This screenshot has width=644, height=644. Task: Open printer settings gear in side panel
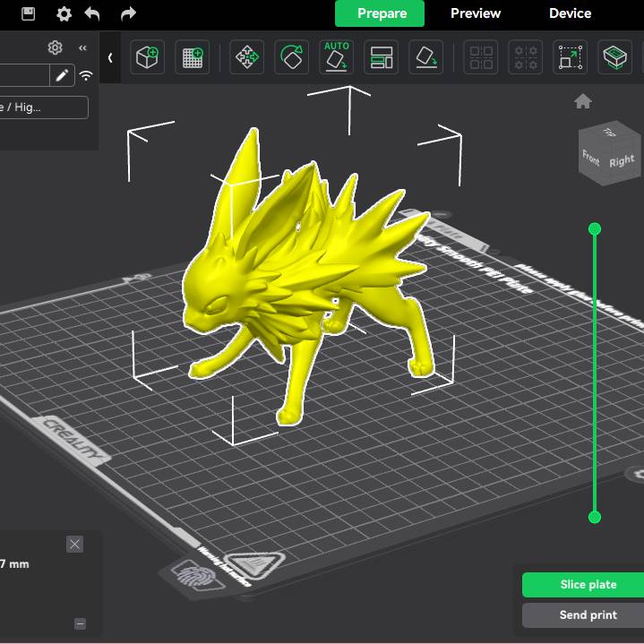(x=55, y=48)
